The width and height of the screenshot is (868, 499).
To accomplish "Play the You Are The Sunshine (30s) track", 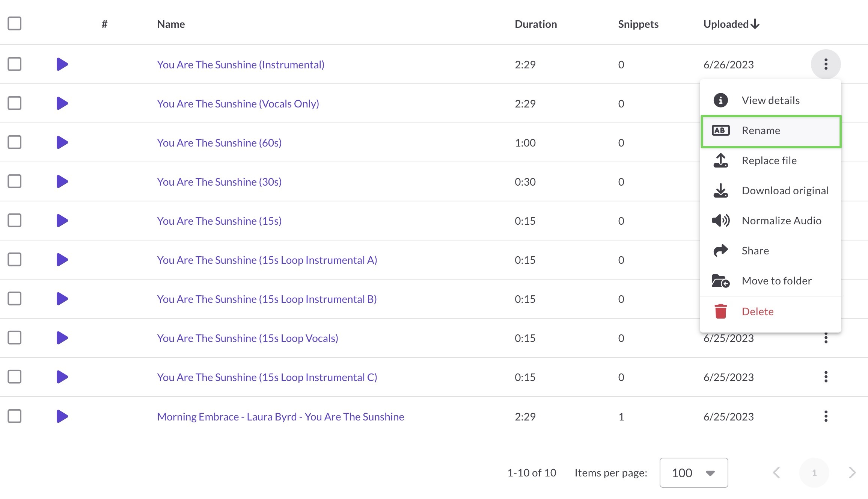I will tap(62, 181).
